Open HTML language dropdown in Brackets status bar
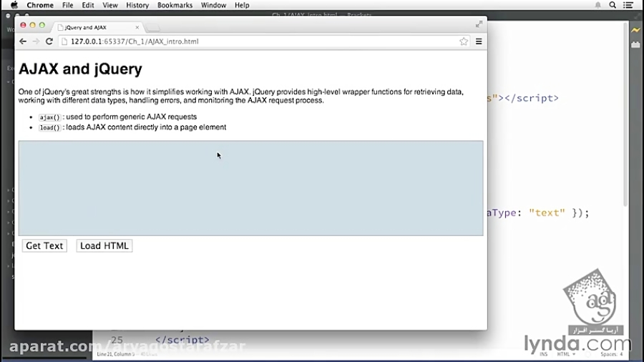Screen dimensions: 644x362 click(x=566, y=354)
